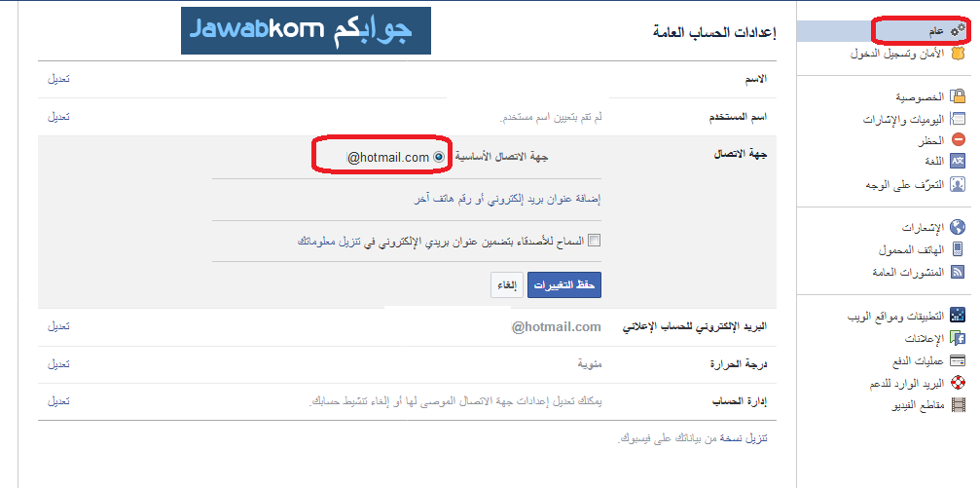Viewport: 980px width, 488px height.
Task: Tick the allow friends to include email checkbox
Action: (594, 241)
